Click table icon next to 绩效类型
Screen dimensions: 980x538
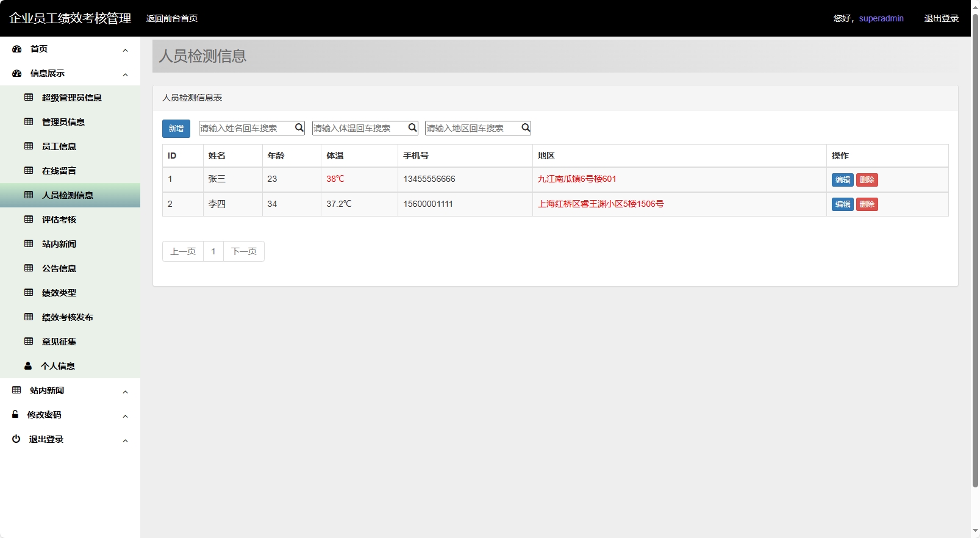coord(29,293)
